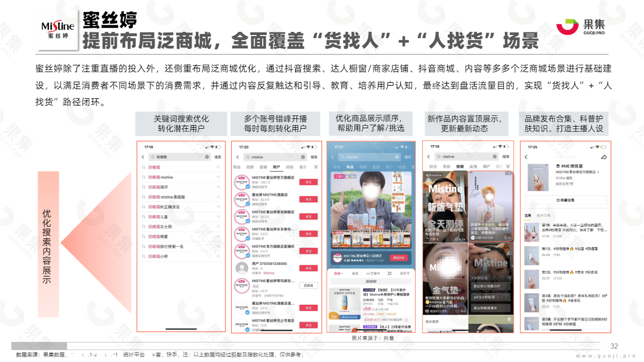Open MISTINE蜜丝婷官方旗舰店 link under #ME修炼室
Image resolution: width=644 pixels, height=362 pixels.
pyautogui.click(x=577, y=171)
